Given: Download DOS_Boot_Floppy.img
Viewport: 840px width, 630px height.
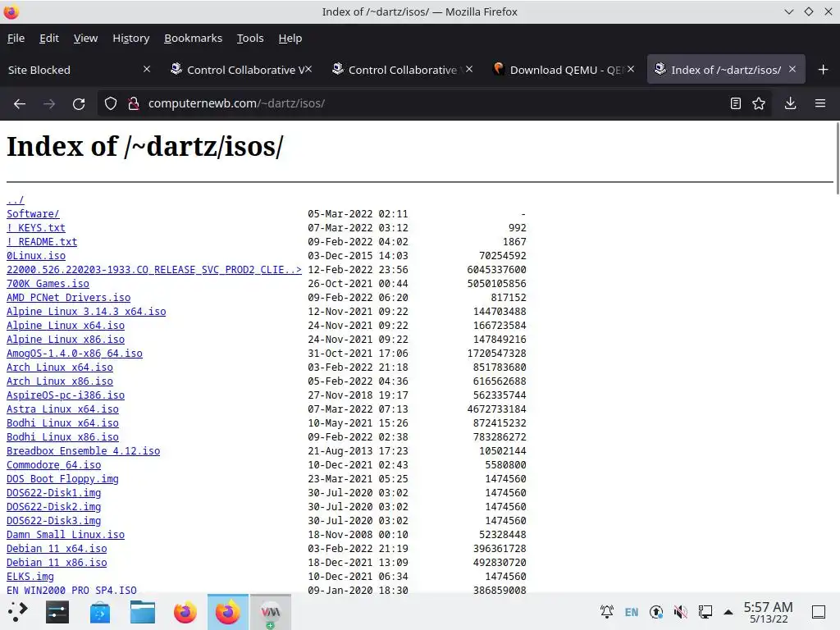Looking at the screenshot, I should coord(62,478).
